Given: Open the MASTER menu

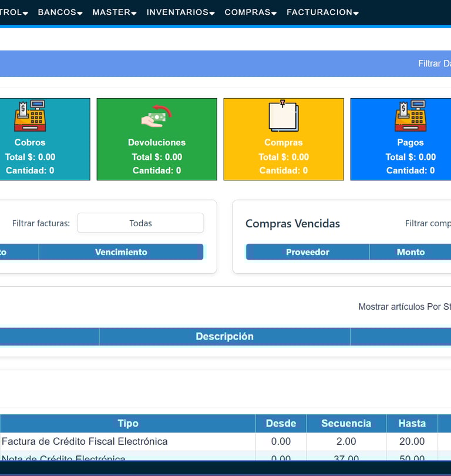Looking at the screenshot, I should 115,12.
